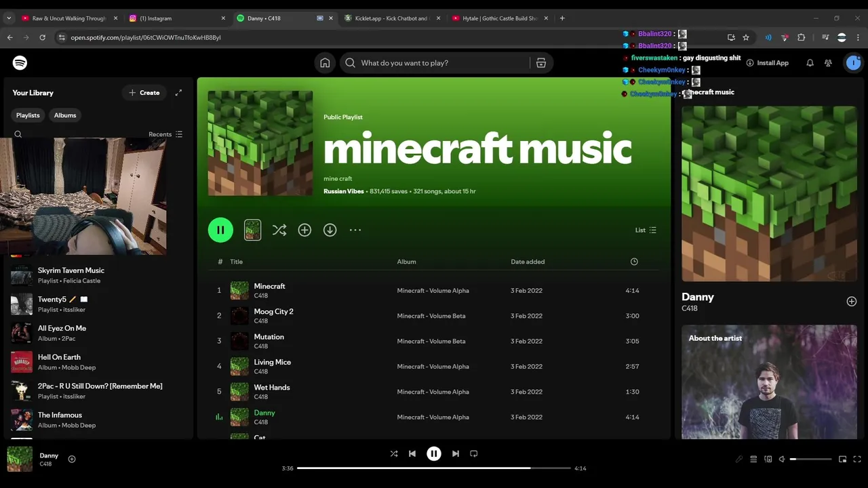This screenshot has width=868, height=488.
Task: Save playlist to library plus icon
Action: pos(304,230)
